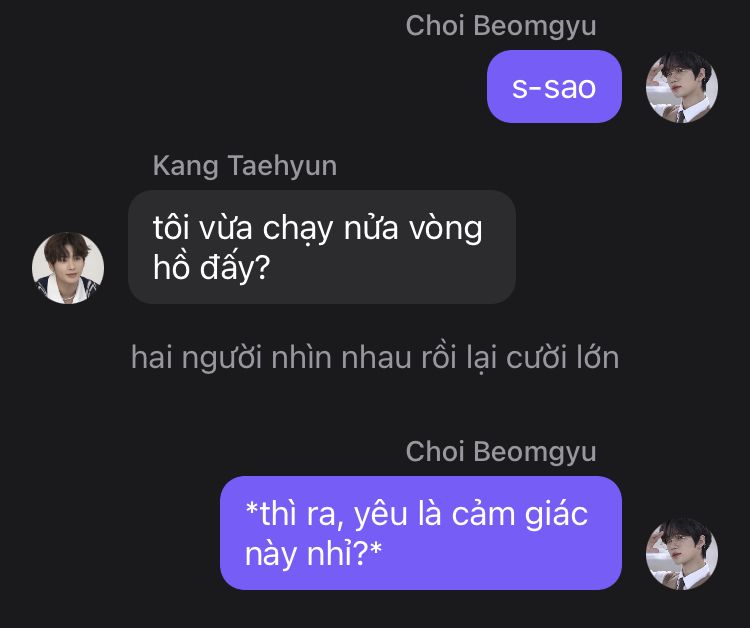Tap Choi Beomgyu's avatar beside "s-sao"

tap(682, 87)
